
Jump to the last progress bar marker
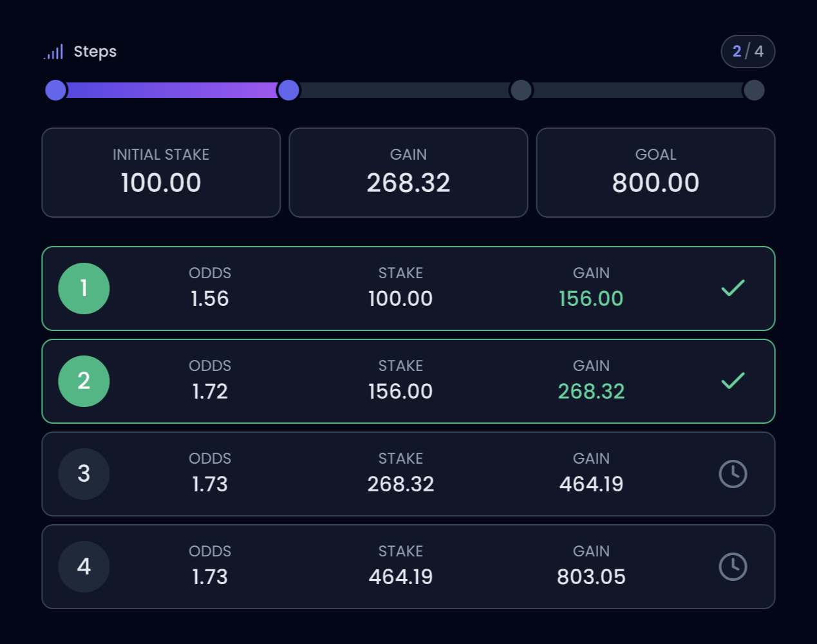point(753,90)
